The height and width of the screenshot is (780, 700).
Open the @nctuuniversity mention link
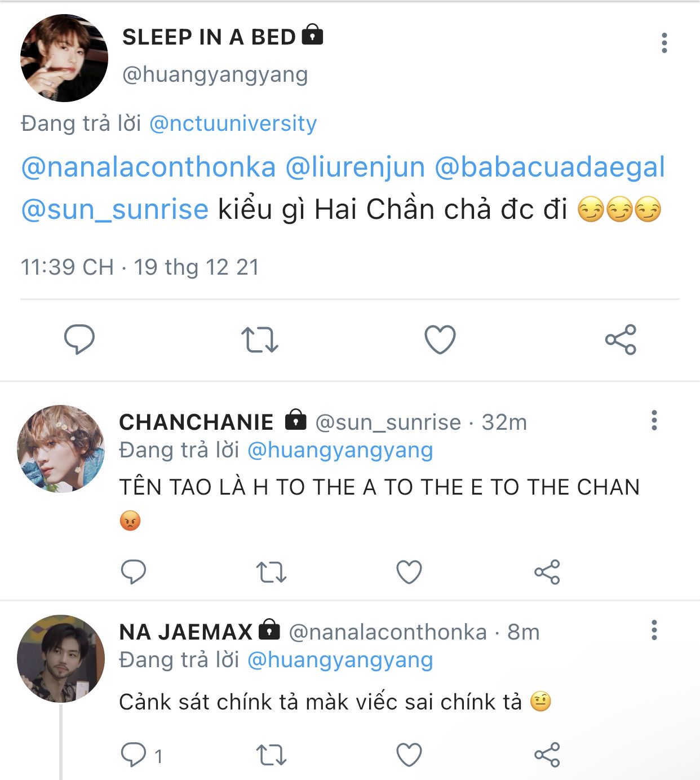(x=233, y=123)
